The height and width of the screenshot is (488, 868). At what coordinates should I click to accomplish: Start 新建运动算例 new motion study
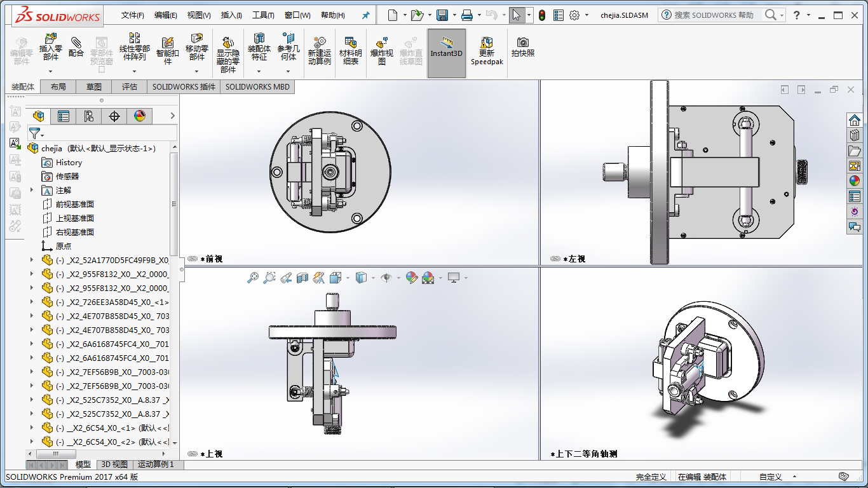point(320,51)
